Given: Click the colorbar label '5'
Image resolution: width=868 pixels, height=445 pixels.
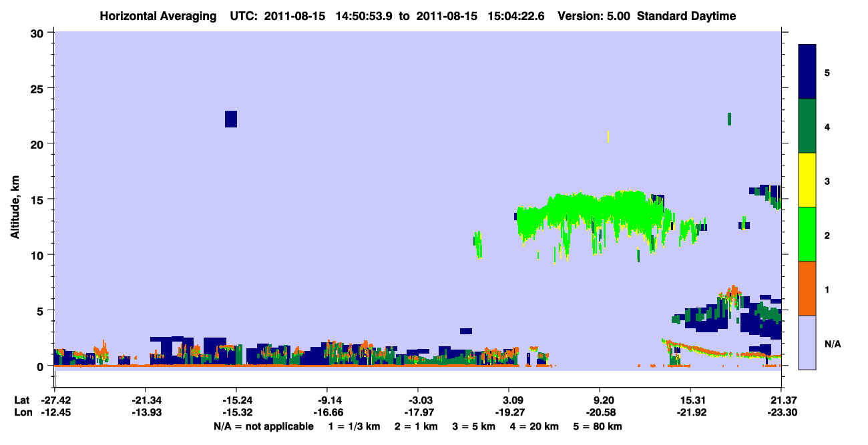Looking at the screenshot, I should pos(827,72).
